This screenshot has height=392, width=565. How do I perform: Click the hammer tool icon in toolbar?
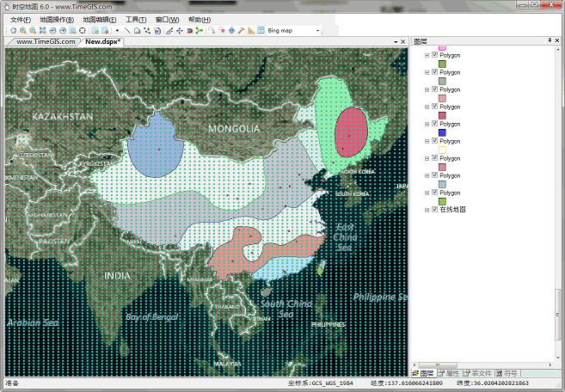pyautogui.click(x=242, y=30)
